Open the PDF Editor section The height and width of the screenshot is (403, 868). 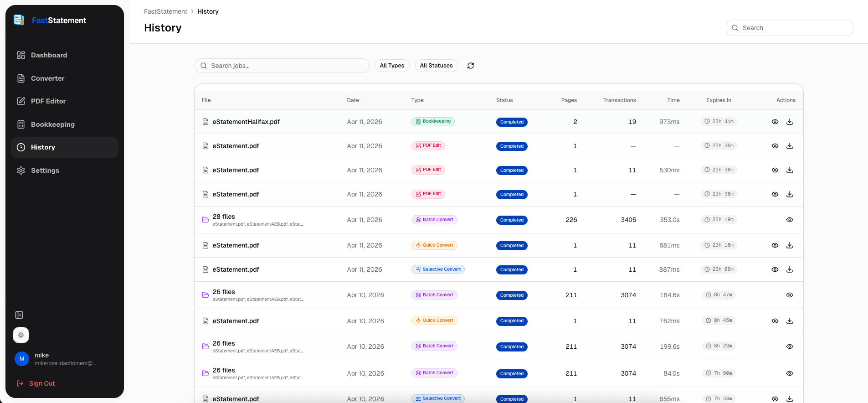point(48,101)
